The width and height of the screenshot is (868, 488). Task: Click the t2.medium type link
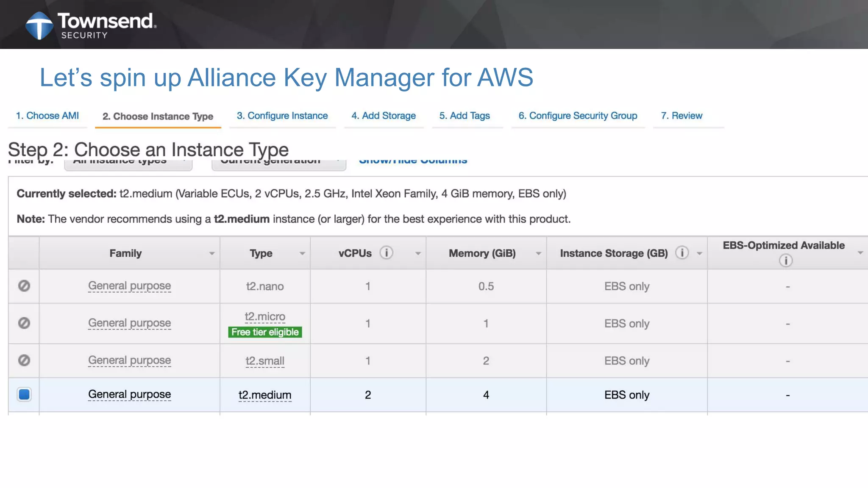point(265,395)
